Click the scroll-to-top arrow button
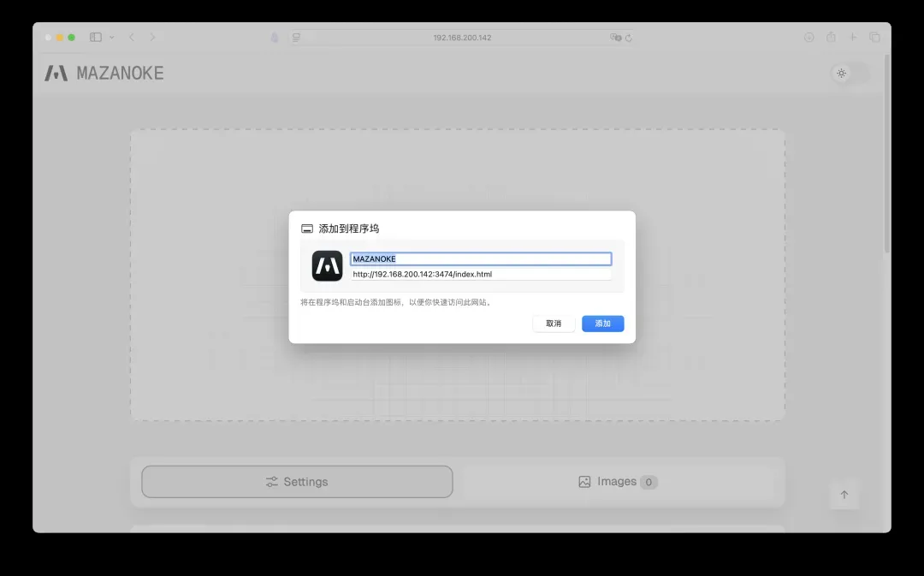 [844, 495]
